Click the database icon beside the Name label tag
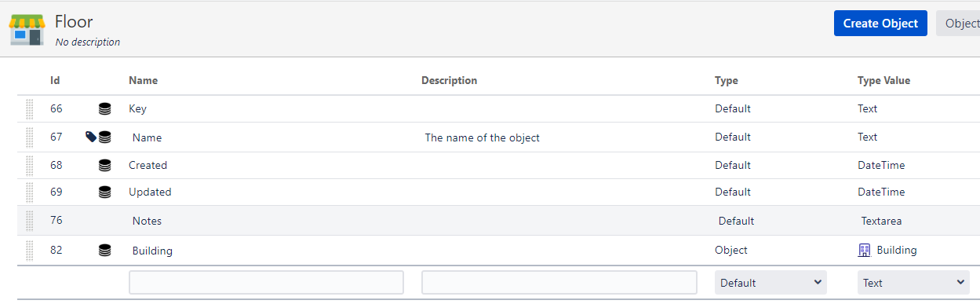The height and width of the screenshot is (304, 980). 104,137
